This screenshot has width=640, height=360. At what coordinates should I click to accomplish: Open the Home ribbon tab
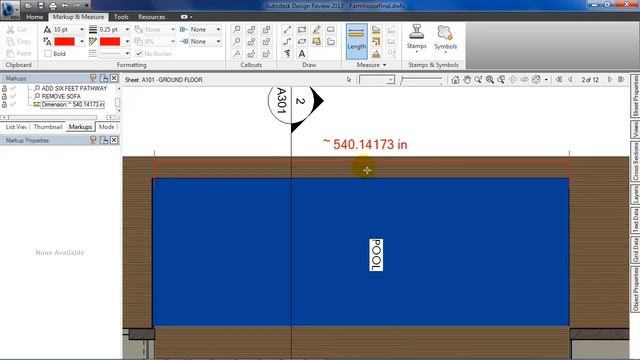point(35,17)
